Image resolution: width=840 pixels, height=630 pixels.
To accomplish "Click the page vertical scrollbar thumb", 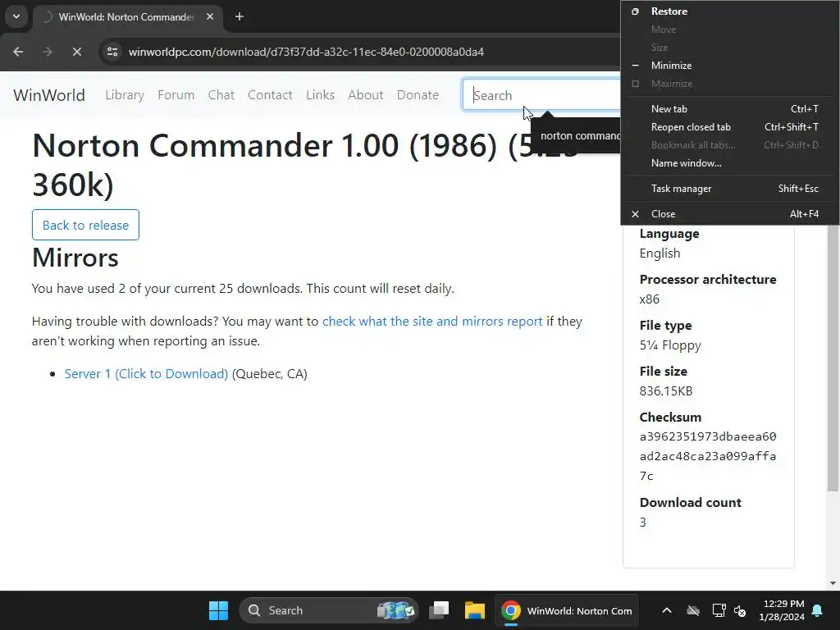I will coord(833,358).
